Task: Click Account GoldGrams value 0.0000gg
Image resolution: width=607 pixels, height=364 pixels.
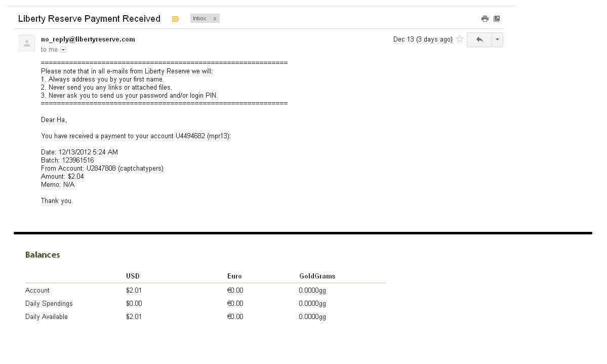Action: [312, 291]
